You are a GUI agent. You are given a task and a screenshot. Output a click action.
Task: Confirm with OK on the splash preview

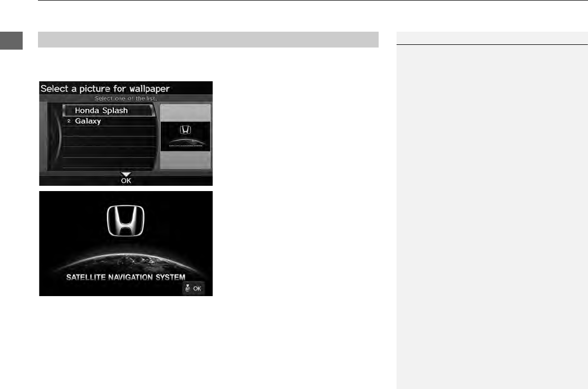click(194, 288)
